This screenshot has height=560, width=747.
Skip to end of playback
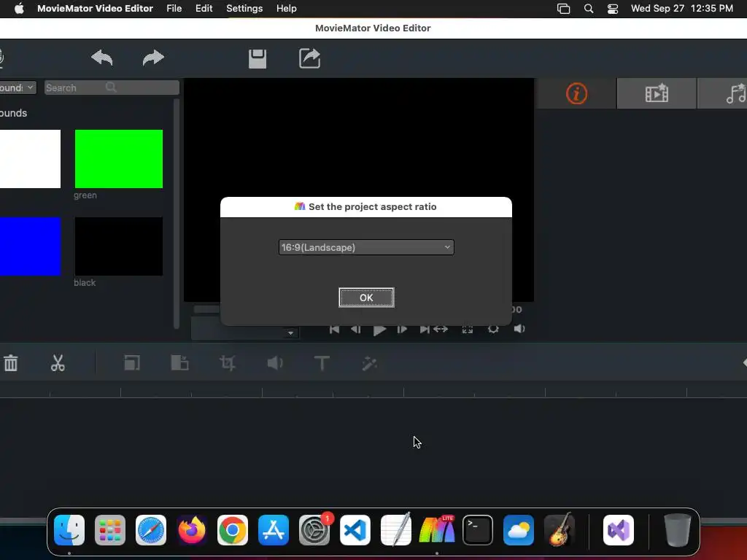424,329
